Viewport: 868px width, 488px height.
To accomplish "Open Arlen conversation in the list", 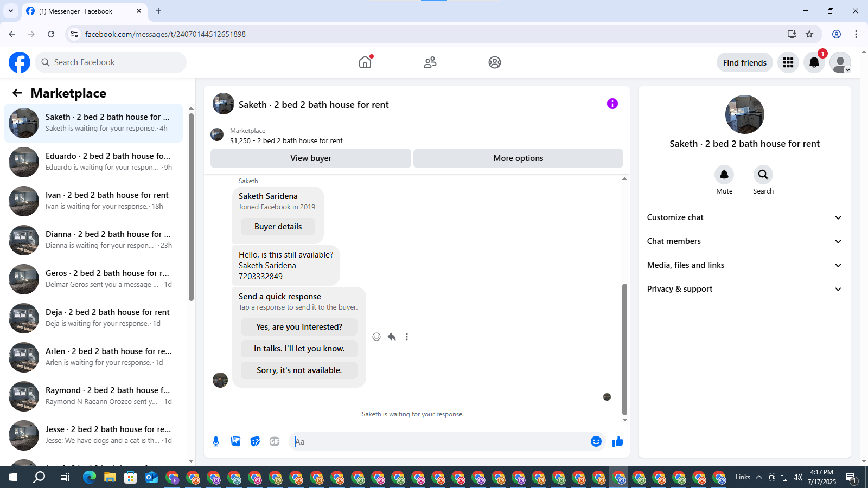I will pyautogui.click(x=94, y=357).
